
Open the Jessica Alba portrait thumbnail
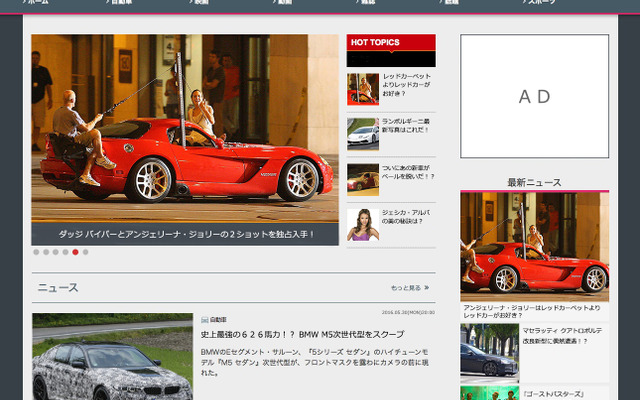pyautogui.click(x=363, y=225)
